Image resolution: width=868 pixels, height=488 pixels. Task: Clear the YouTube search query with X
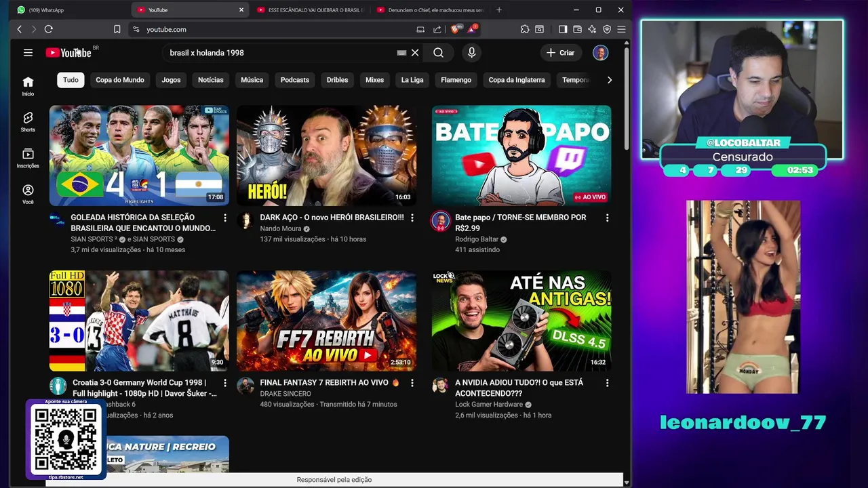[x=415, y=53]
